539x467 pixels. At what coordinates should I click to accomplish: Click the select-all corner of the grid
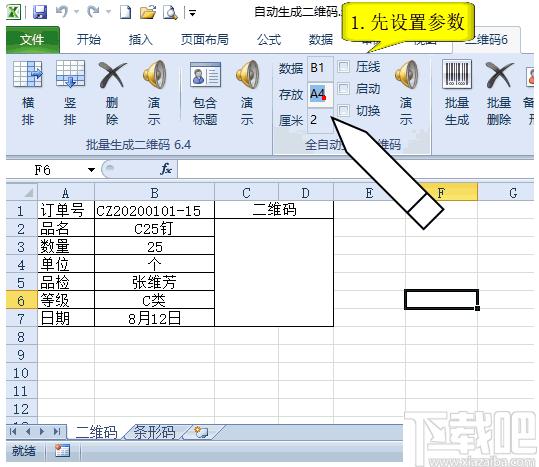point(22,192)
